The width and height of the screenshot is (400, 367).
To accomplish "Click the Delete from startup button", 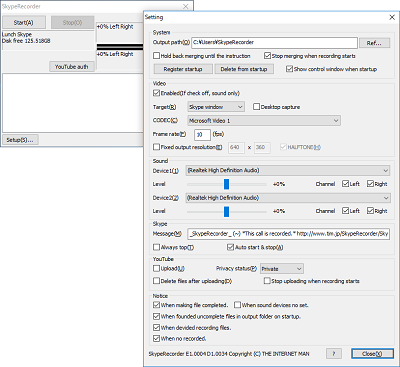I will (x=244, y=69).
